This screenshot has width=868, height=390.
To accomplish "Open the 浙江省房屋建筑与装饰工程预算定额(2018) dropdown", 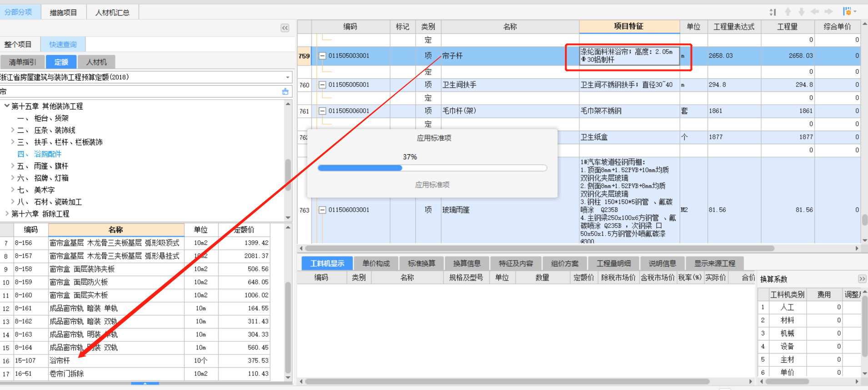I will [x=287, y=77].
